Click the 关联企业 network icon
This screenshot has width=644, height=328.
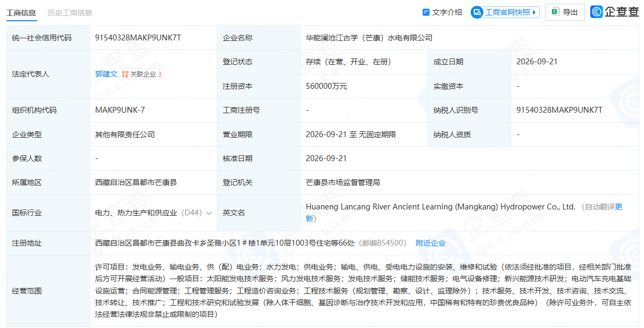click(x=125, y=74)
